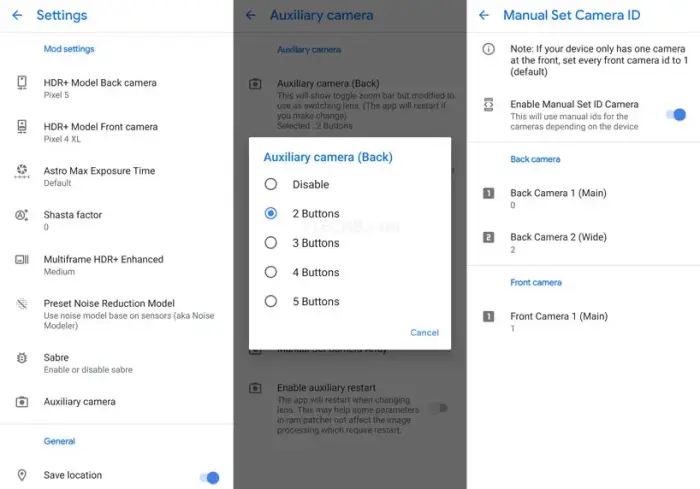Go back from Manual Set Camera ID screen
Viewport: 700px width, 489px height.
(x=484, y=15)
